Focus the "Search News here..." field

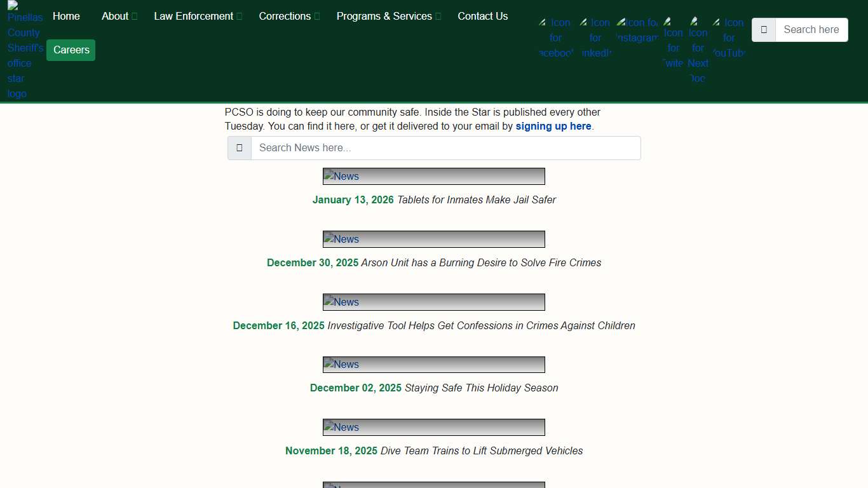click(445, 148)
